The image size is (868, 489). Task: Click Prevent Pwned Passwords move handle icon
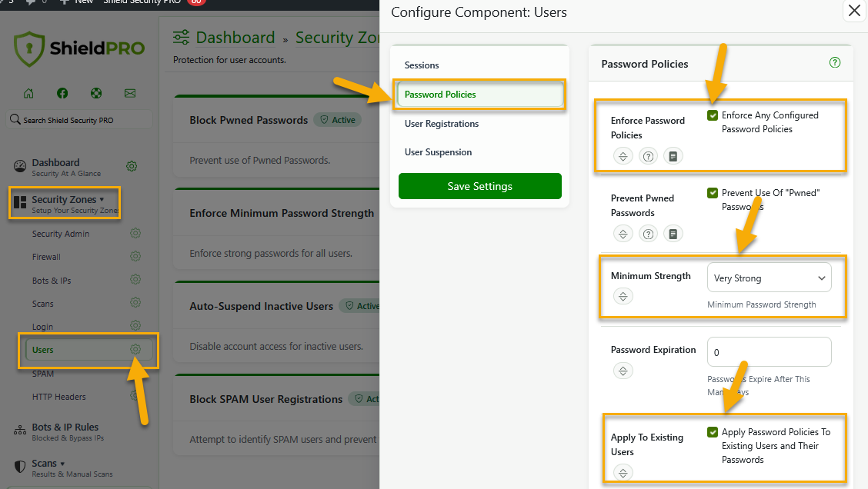click(x=623, y=234)
